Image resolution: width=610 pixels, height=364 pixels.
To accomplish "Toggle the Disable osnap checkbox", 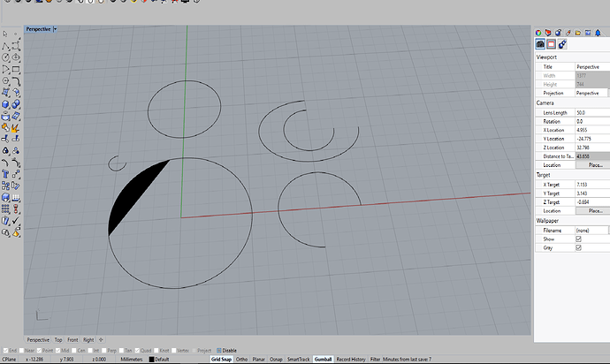I will coord(218,351).
